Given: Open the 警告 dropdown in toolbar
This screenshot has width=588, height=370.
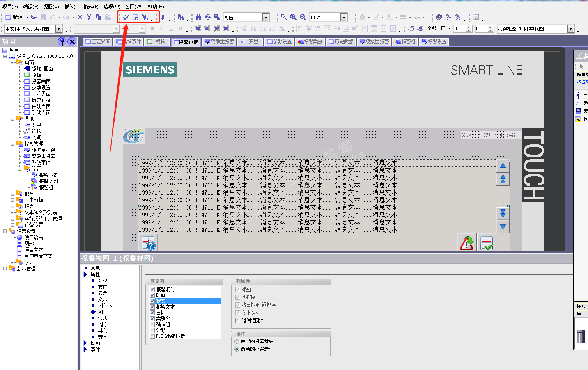Looking at the screenshot, I should coord(266,17).
